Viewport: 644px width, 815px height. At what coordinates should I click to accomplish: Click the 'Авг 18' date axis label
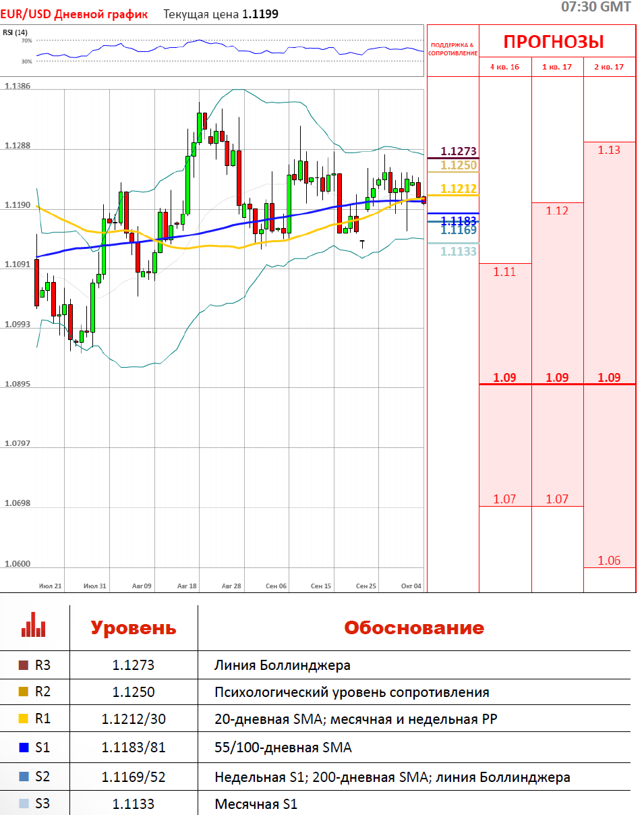click(x=187, y=586)
